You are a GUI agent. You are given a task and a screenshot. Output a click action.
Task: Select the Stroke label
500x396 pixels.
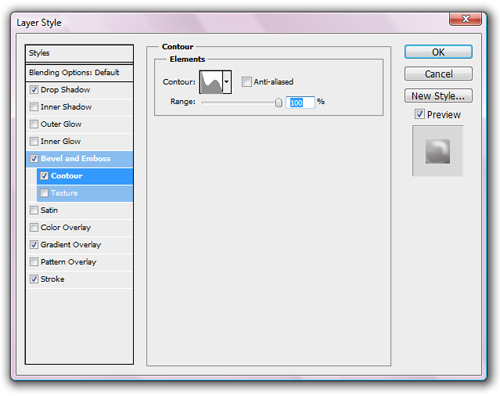click(x=52, y=279)
